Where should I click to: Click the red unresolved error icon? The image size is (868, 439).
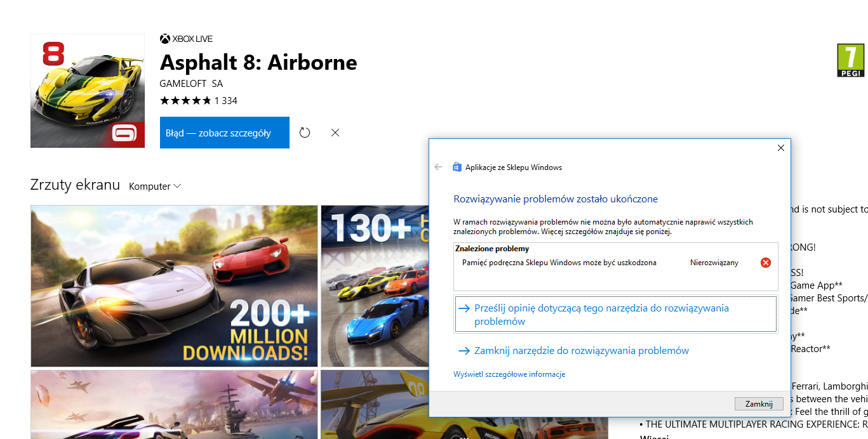(766, 263)
